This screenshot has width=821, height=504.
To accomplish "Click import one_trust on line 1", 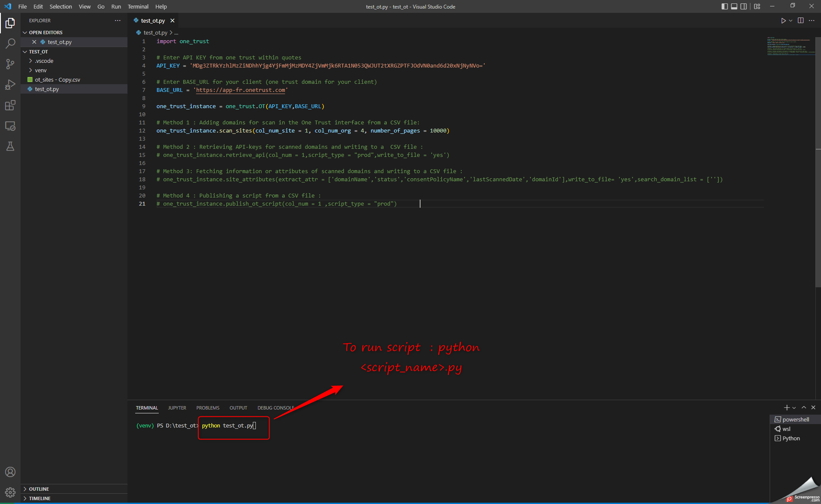I will [183, 41].
